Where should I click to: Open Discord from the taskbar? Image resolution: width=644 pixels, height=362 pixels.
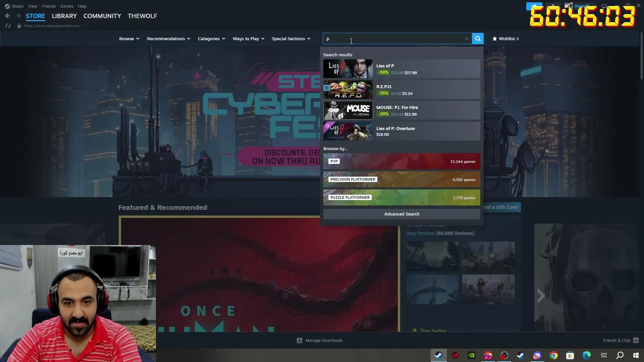pos(537,355)
